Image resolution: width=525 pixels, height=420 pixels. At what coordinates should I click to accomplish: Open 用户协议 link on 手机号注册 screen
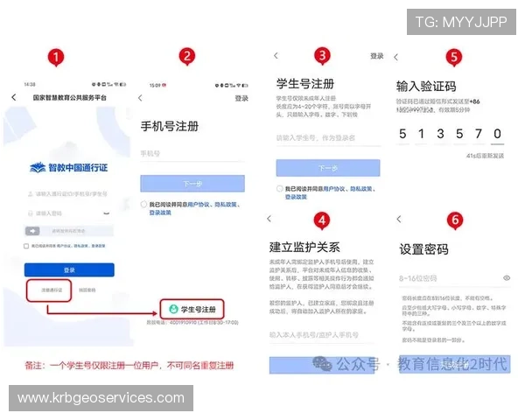click(x=199, y=204)
